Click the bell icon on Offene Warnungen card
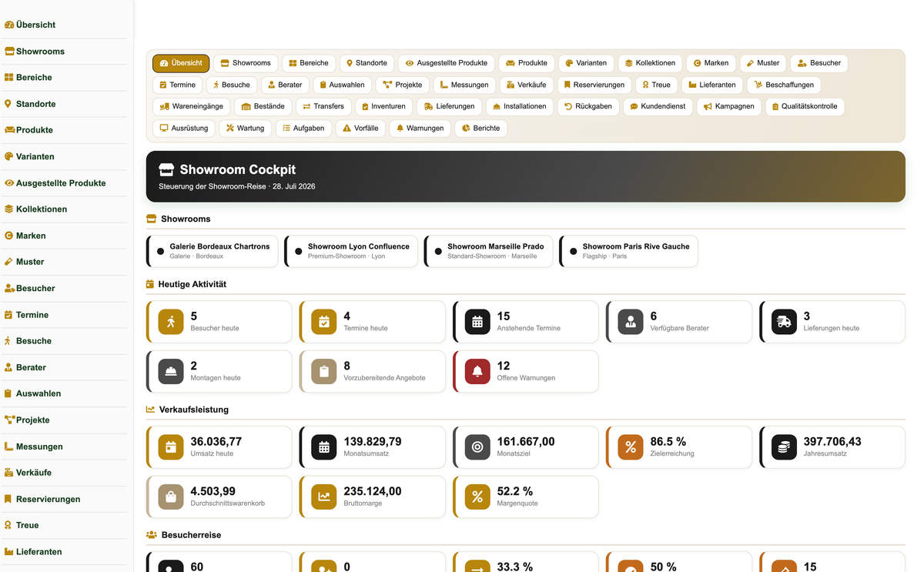Image resolution: width=924 pixels, height=572 pixels. coord(477,372)
